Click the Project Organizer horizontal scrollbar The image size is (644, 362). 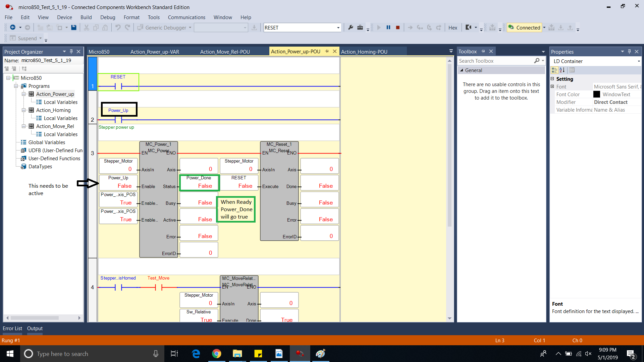coord(35,318)
